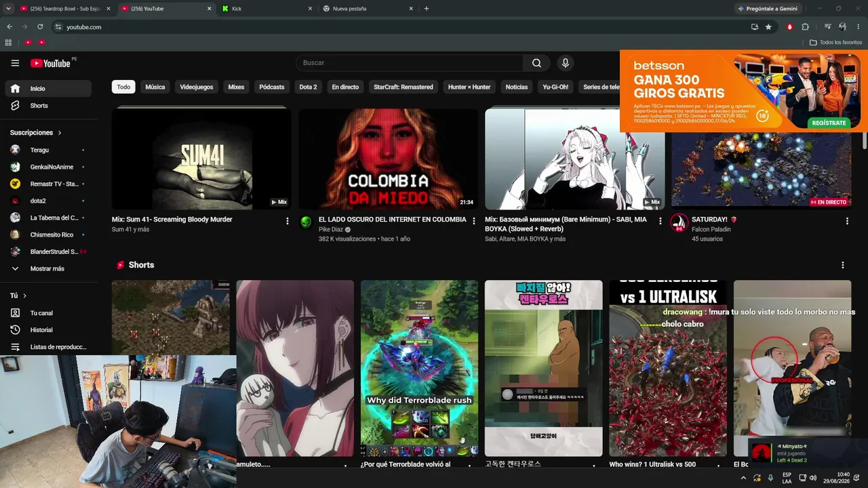Go back with the browser back arrow
Viewport: 868px width, 488px height.
coord(9,27)
